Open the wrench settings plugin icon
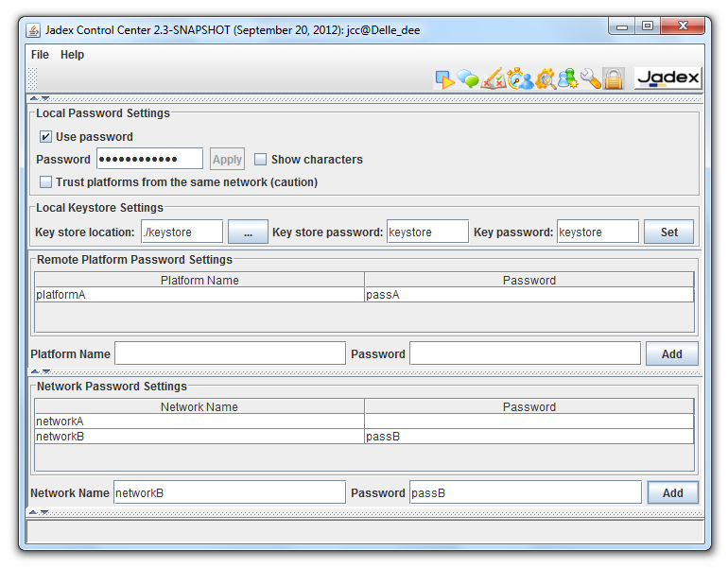Viewport: 728px width, 568px height. coord(591,79)
